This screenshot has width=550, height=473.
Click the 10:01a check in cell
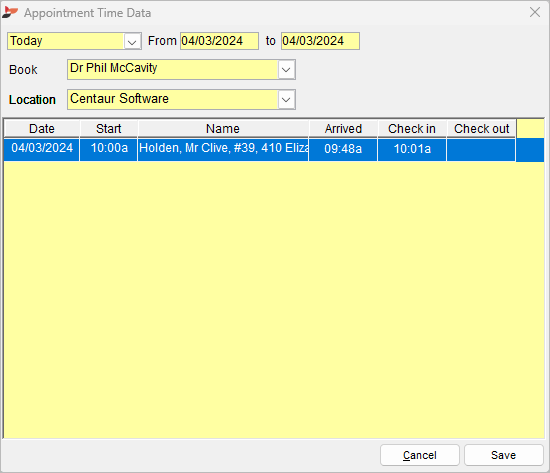click(412, 149)
